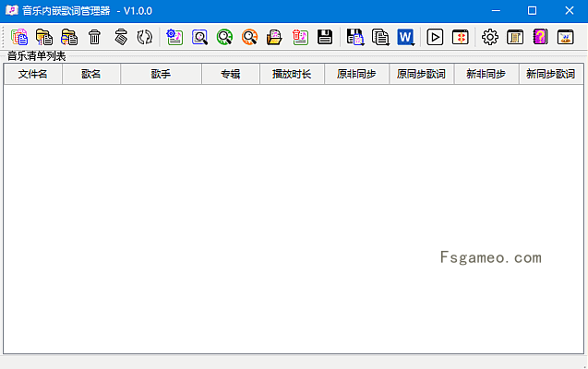This screenshot has width=588, height=369.
Task: Click the eraser clear list icon
Action: 121,37
